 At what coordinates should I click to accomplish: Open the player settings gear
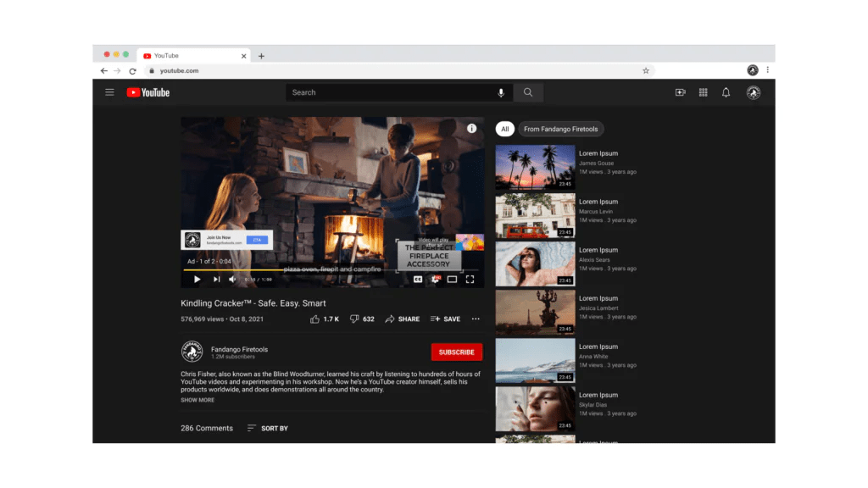pos(436,280)
